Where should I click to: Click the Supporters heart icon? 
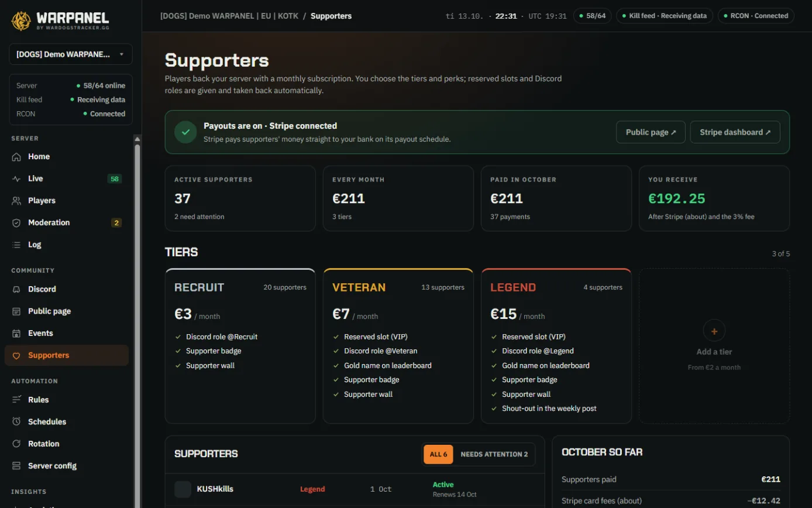[16, 355]
